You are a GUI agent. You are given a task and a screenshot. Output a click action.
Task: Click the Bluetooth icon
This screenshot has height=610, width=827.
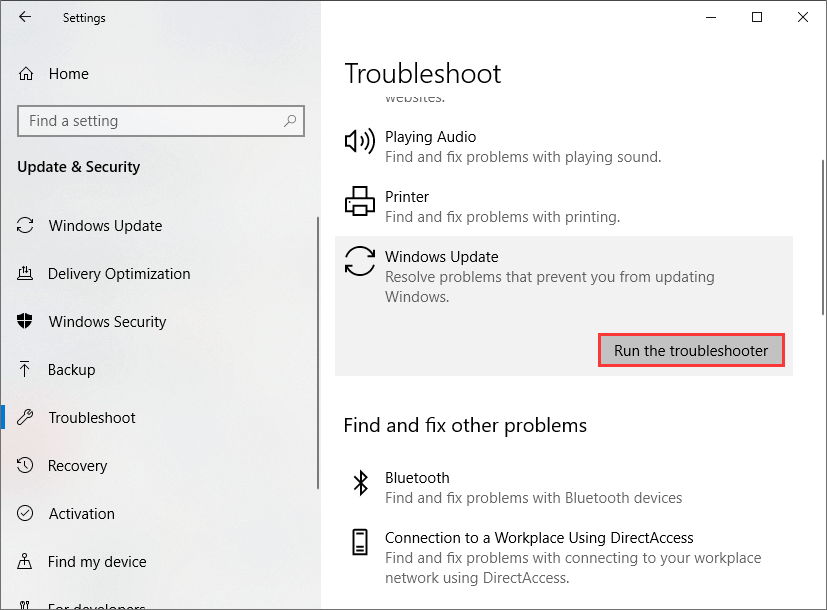[359, 483]
